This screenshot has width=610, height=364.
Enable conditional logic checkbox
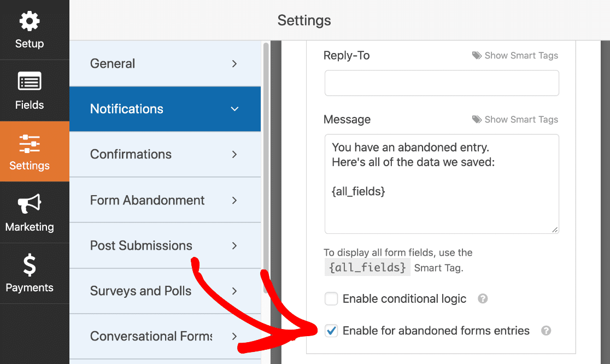(331, 299)
